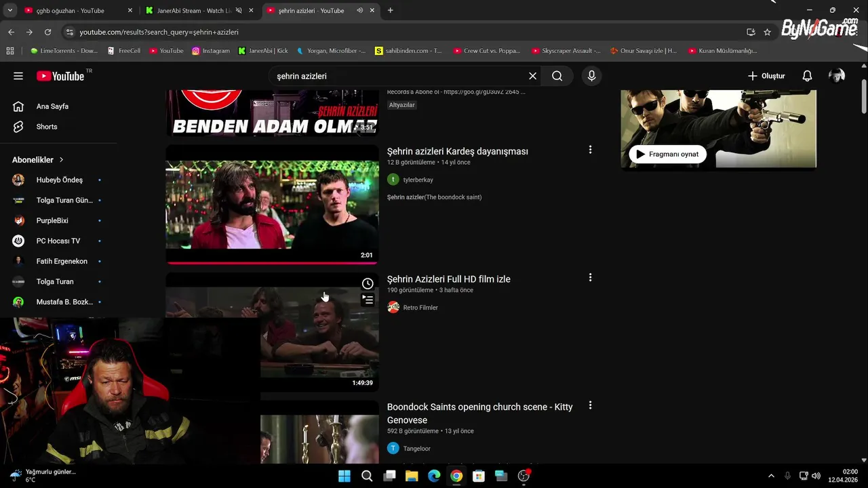Open Şehrin azizleri Kardeş dayanışması title

coord(457,151)
